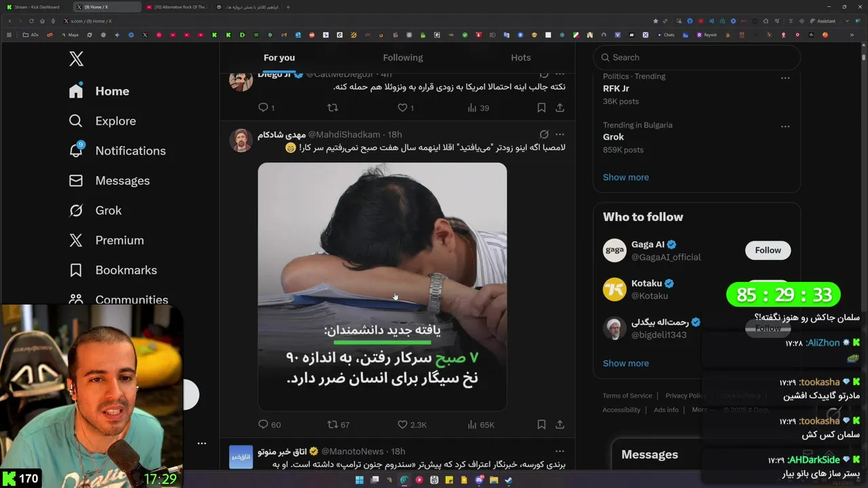Open @ManotoNews handle link
This screenshot has height=488, width=868.
click(x=352, y=451)
